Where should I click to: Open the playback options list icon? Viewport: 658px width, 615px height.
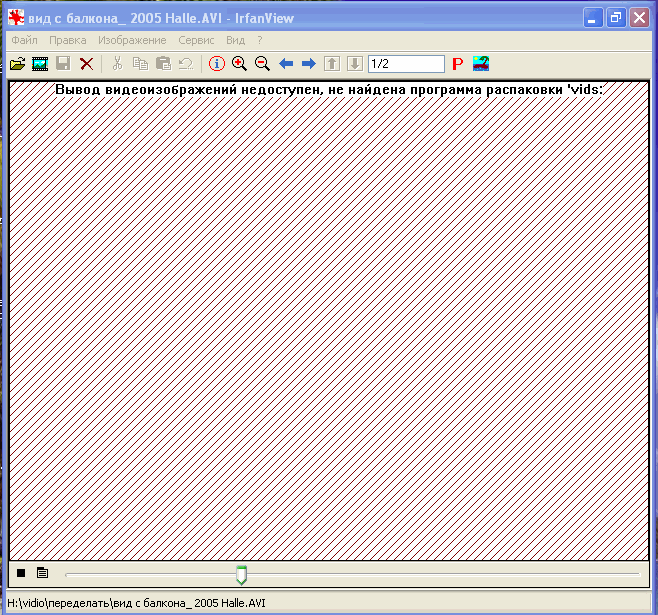(x=42, y=573)
